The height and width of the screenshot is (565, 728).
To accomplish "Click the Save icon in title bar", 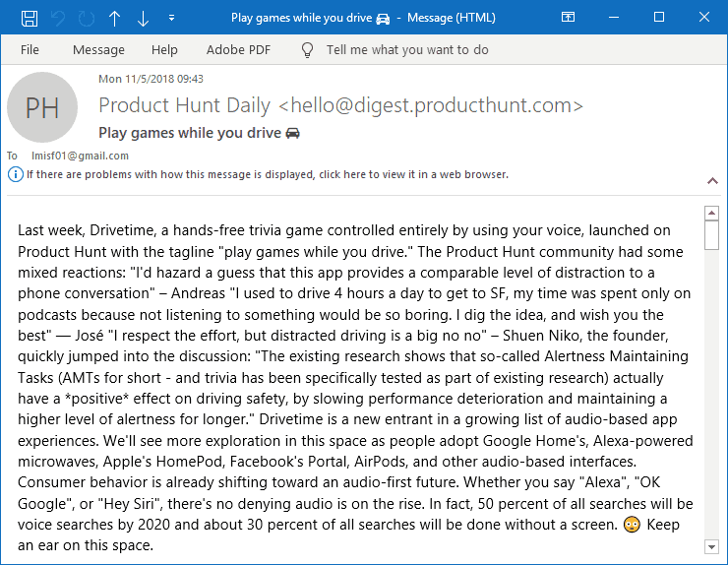I will coord(30,18).
